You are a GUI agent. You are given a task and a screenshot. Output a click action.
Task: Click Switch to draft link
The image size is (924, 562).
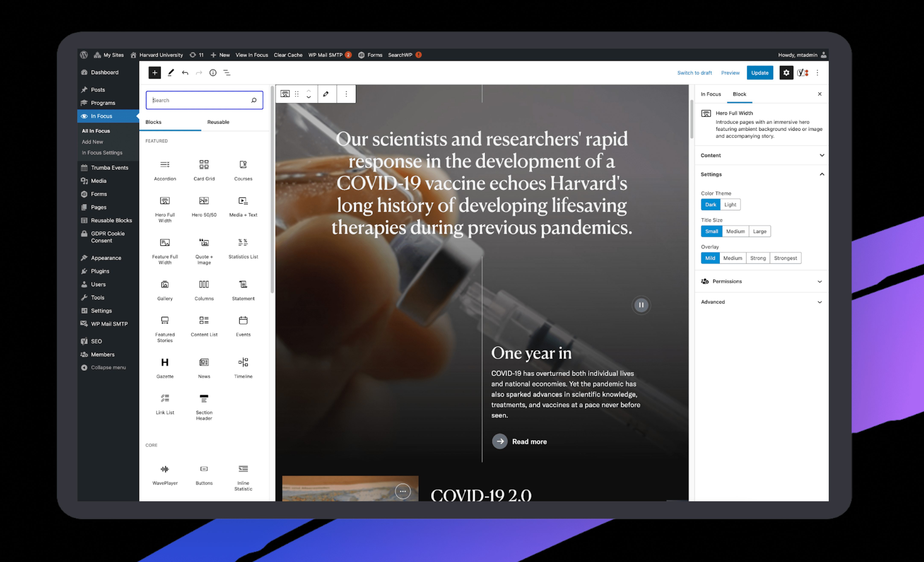pos(694,73)
